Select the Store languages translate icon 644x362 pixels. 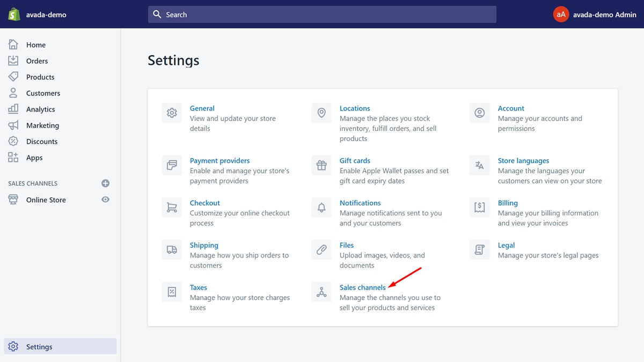[479, 165]
